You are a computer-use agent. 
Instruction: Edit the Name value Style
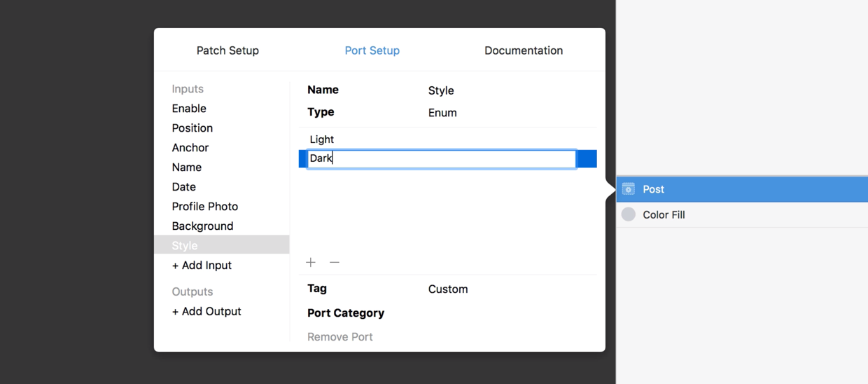(x=441, y=90)
